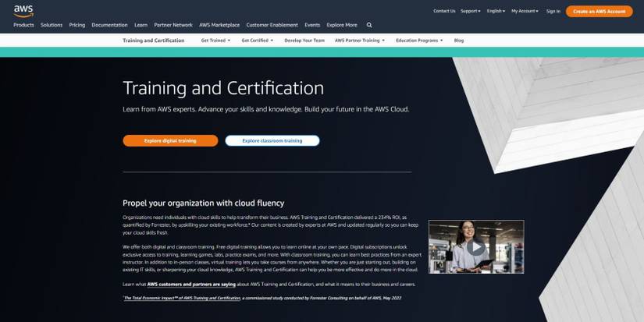Open the Blog link
The height and width of the screenshot is (322, 644).
click(459, 41)
